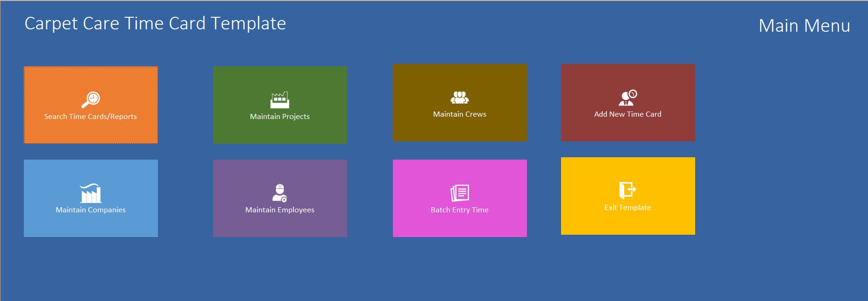The height and width of the screenshot is (301, 868).
Task: Click the exit door arrow icon
Action: (x=627, y=190)
